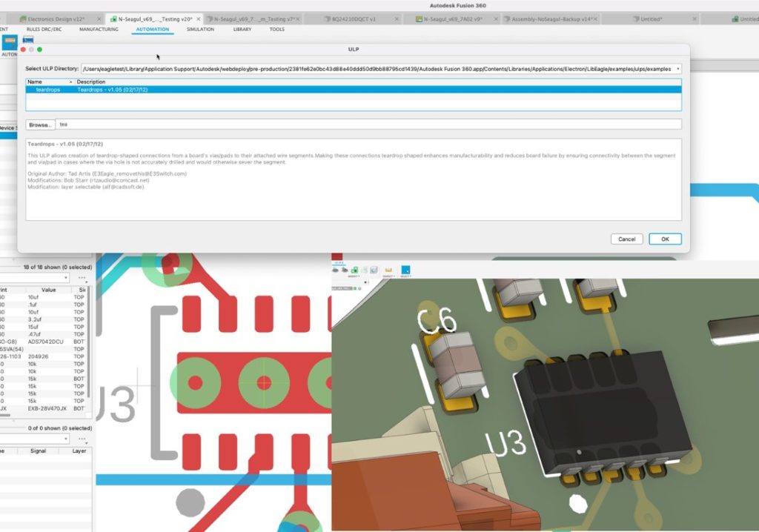The height and width of the screenshot is (532, 759).
Task: Click the Cancel button in the ULP dialog
Action: [x=626, y=239]
